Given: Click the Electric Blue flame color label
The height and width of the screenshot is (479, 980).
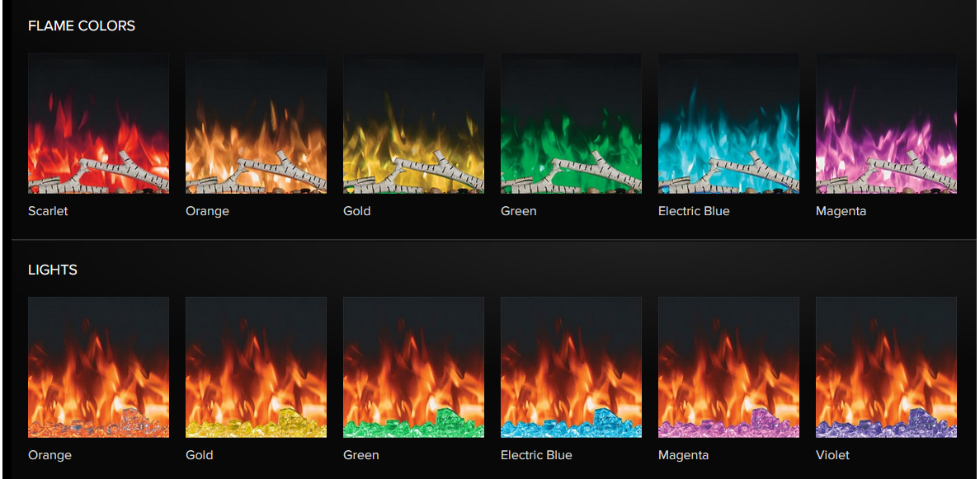Looking at the screenshot, I should click(x=694, y=211).
